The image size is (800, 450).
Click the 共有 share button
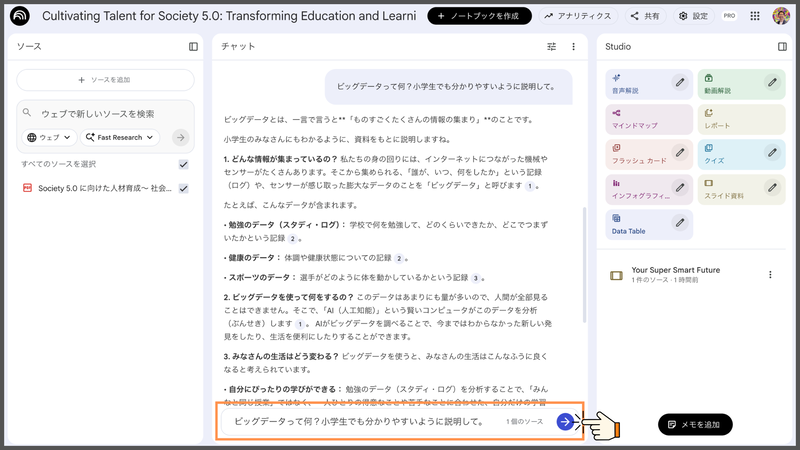pos(645,16)
